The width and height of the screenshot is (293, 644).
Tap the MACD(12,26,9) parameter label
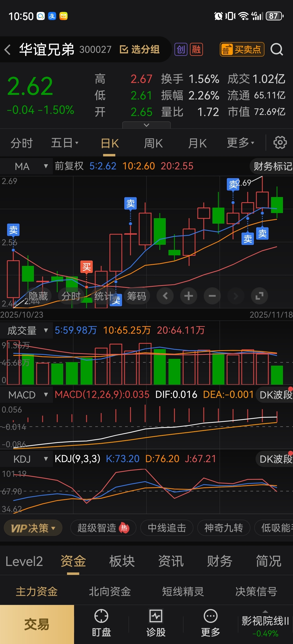point(102,394)
